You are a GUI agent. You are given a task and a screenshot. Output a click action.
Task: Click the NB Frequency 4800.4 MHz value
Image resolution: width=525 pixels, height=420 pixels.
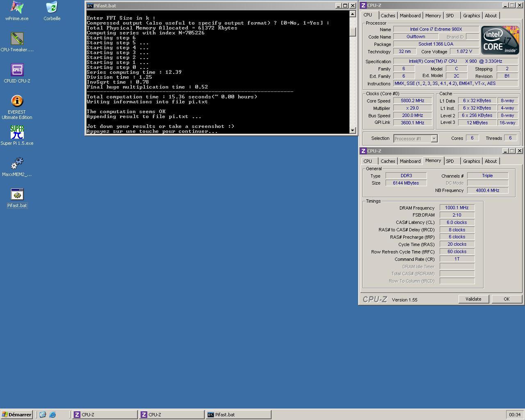pos(488,190)
